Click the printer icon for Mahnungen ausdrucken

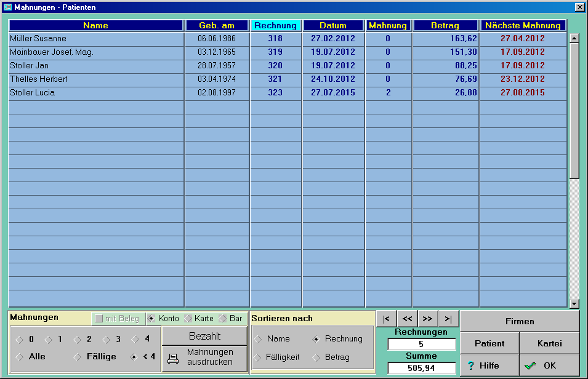point(173,358)
